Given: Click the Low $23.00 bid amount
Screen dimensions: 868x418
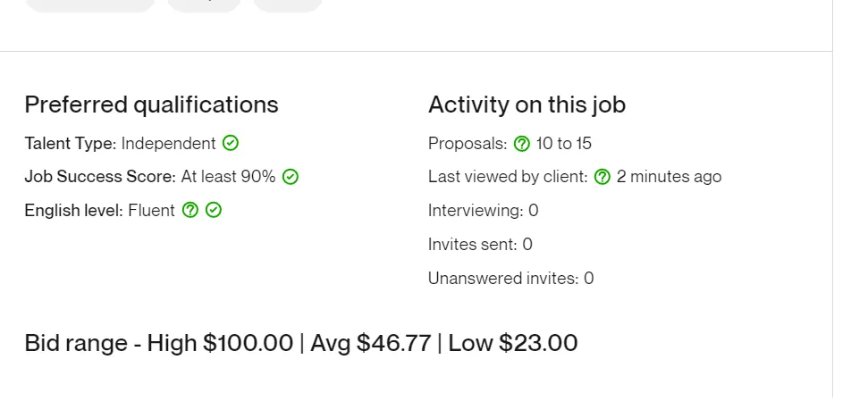Looking at the screenshot, I should click(x=513, y=343).
